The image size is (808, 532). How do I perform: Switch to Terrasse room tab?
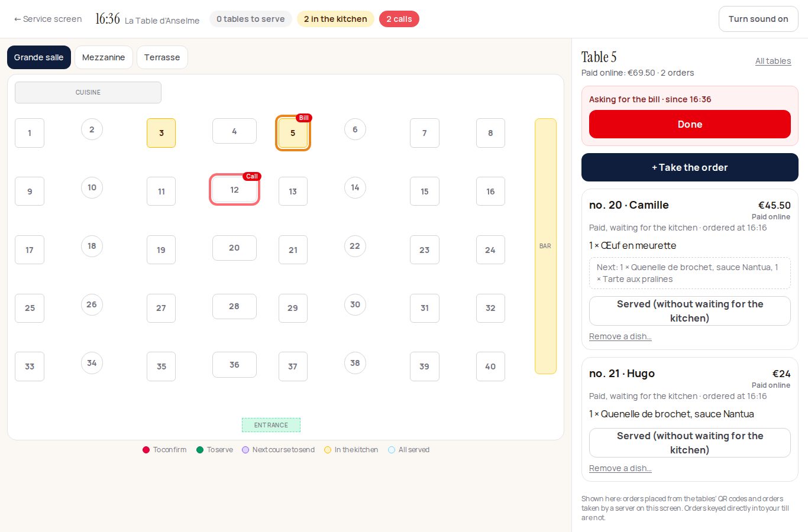pos(162,57)
